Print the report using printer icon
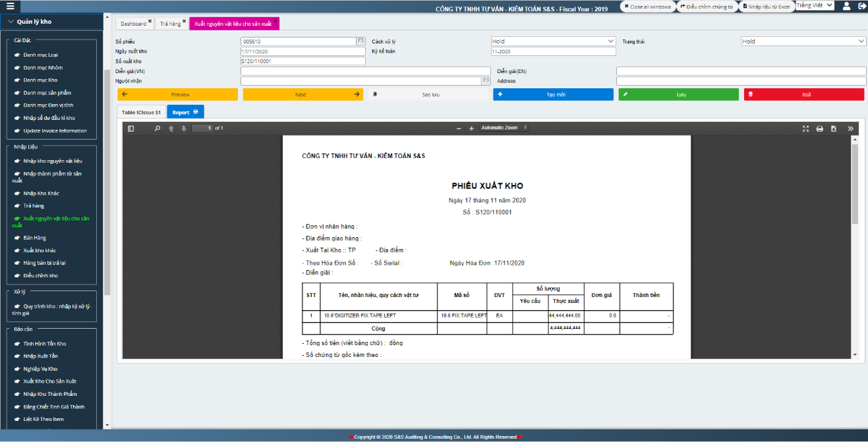The image size is (868, 442). (820, 128)
